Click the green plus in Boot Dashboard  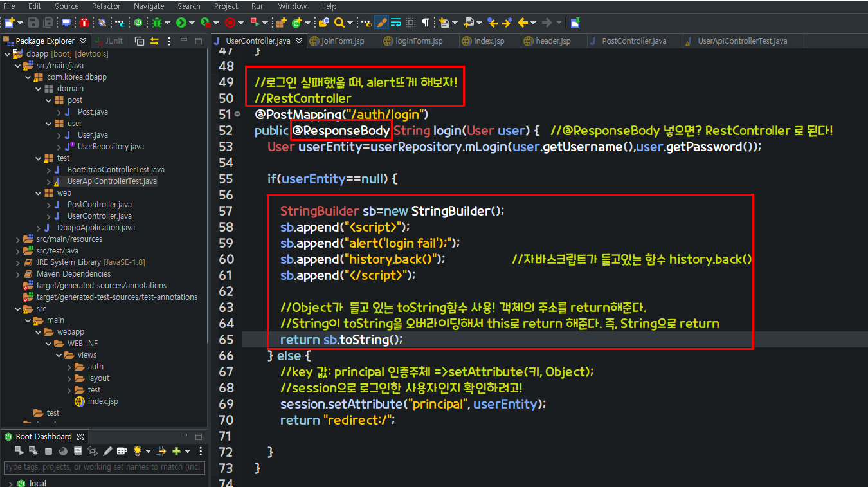(x=176, y=451)
